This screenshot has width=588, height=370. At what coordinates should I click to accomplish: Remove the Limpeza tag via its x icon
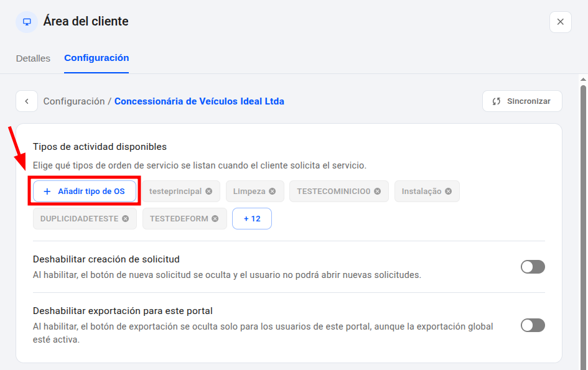pyautogui.click(x=273, y=191)
